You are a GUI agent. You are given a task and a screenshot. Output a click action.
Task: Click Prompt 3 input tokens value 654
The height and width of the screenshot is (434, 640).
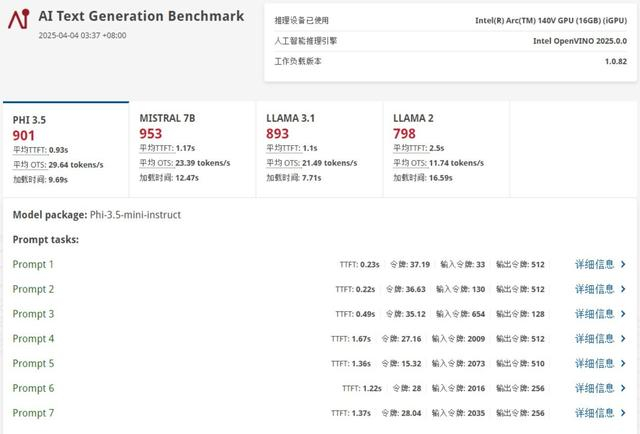478,314
